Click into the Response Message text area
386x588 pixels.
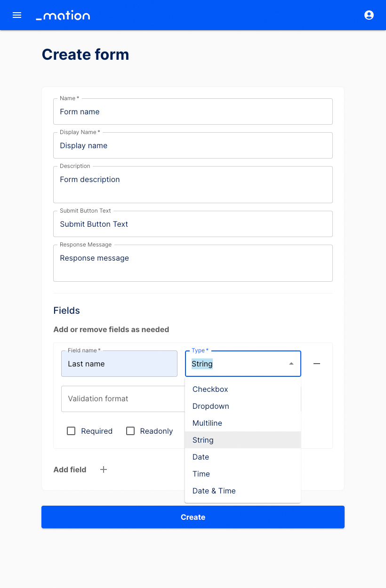tap(193, 263)
